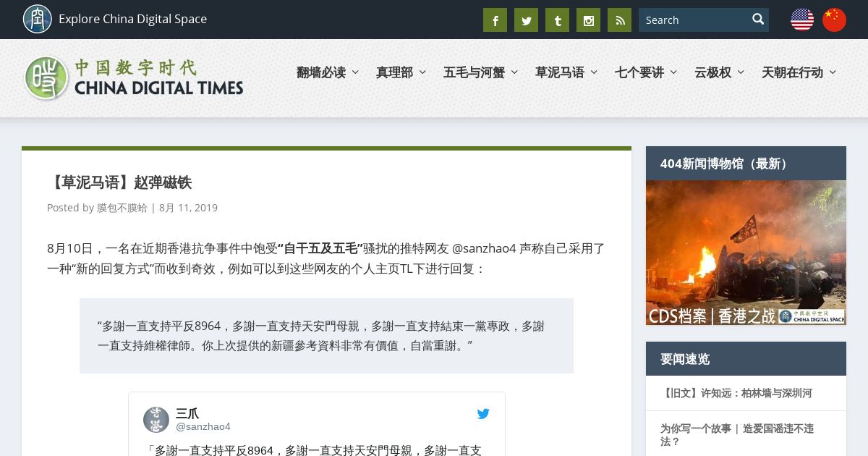Open the RSS feed icon
The image size is (868, 456).
(x=619, y=20)
